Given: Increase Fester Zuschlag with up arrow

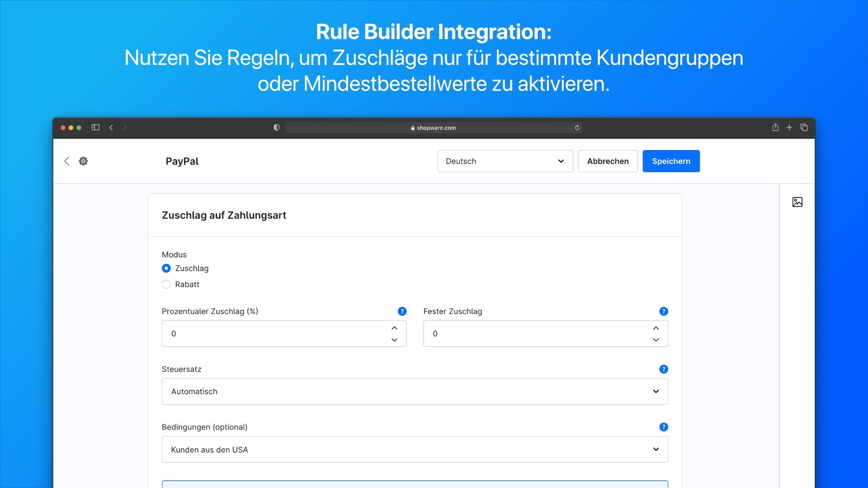Looking at the screenshot, I should pyautogui.click(x=656, y=328).
